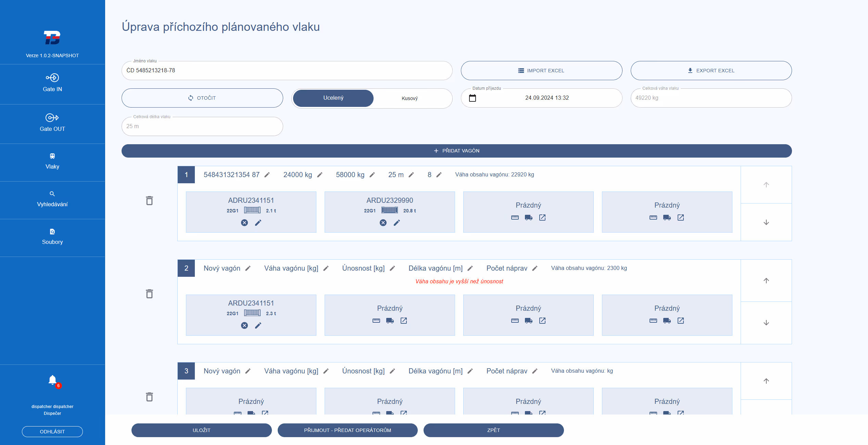Open Vyhledávání section in sidebar
Image resolution: width=868 pixels, height=445 pixels.
(x=52, y=199)
